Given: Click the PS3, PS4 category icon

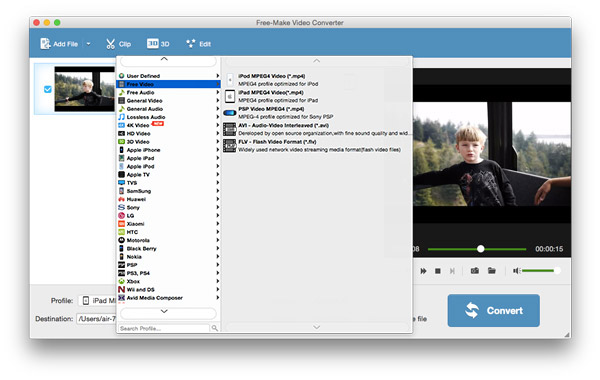Looking at the screenshot, I should 121,273.
